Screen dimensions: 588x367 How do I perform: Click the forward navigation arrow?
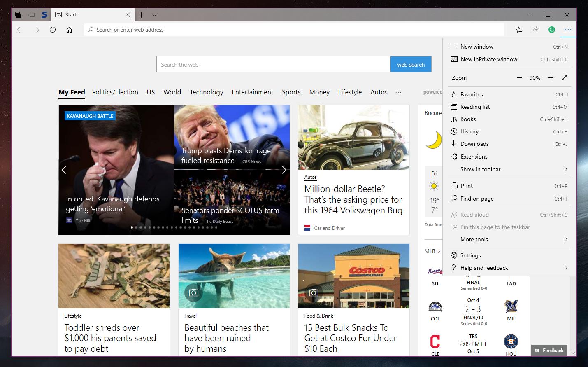[36, 30]
